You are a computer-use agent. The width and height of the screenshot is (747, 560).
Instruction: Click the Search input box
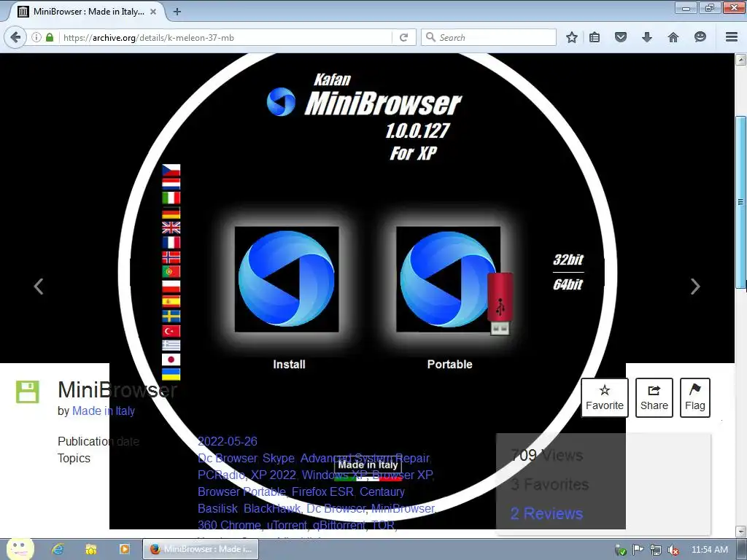pos(489,37)
